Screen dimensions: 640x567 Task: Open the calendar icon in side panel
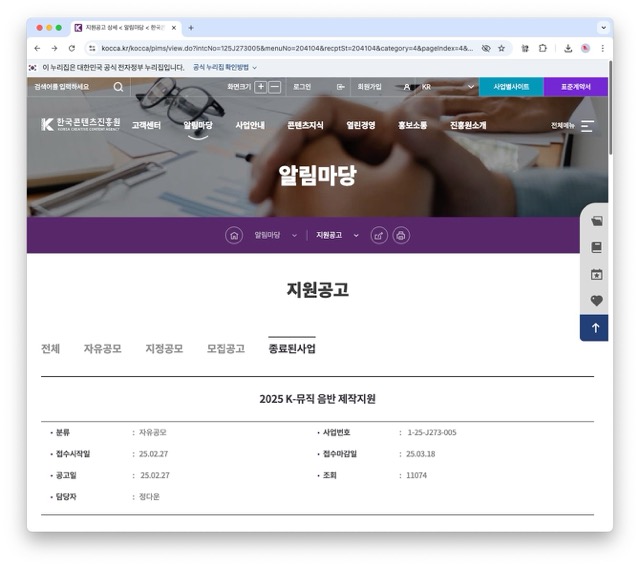tap(596, 274)
